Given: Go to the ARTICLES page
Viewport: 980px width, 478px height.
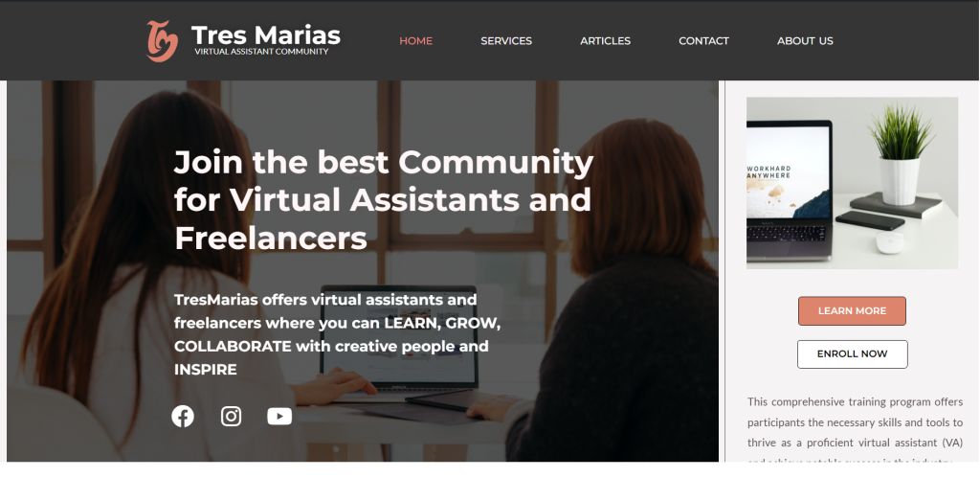Looking at the screenshot, I should [605, 40].
